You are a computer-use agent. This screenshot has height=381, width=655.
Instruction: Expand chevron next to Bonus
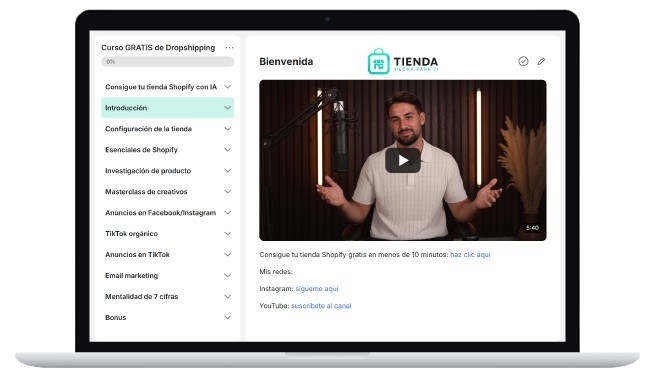[x=228, y=318]
